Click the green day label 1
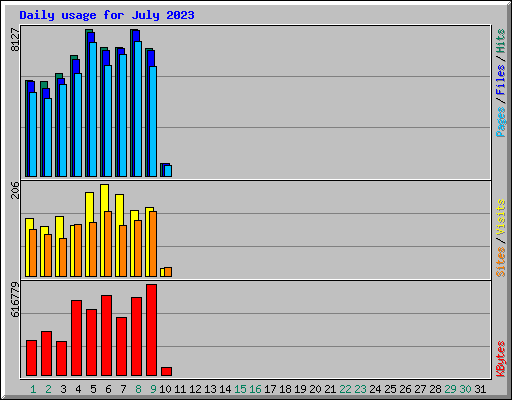The image size is (512, 400). 33,389
